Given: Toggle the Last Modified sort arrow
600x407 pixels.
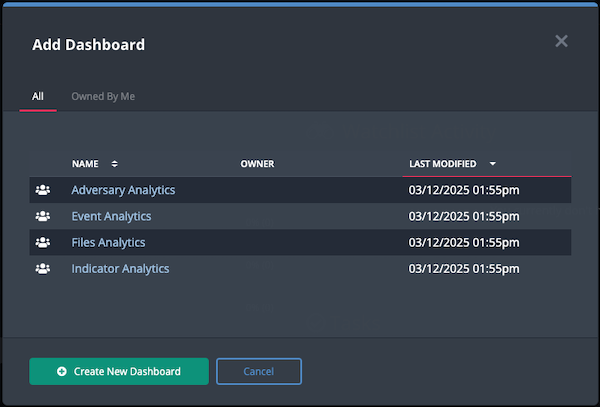Looking at the screenshot, I should coord(493,164).
